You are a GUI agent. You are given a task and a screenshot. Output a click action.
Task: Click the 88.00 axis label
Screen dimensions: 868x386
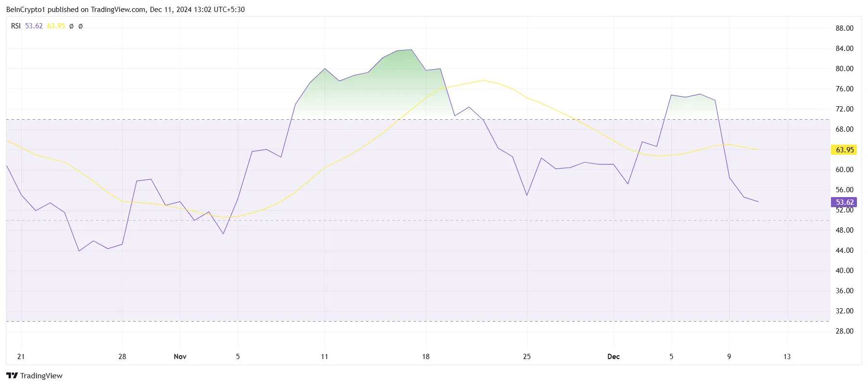tap(844, 28)
